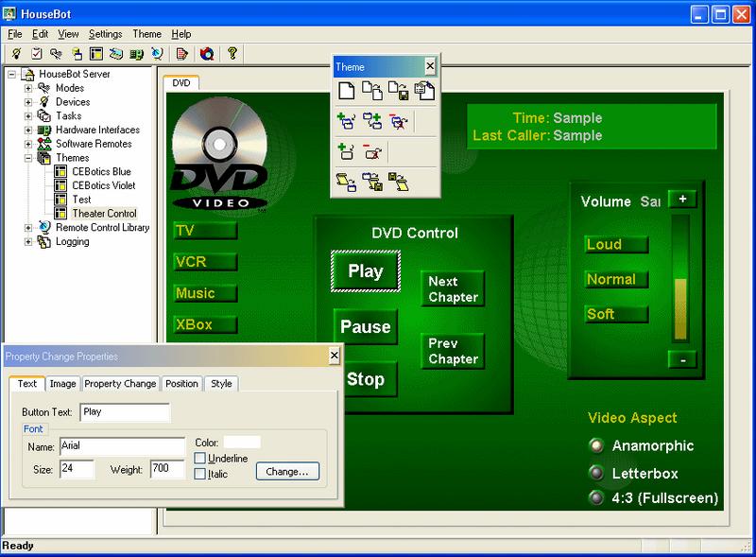Screen dimensions: 756x557
Task: Click the Loud volume preset button
Action: tap(616, 244)
